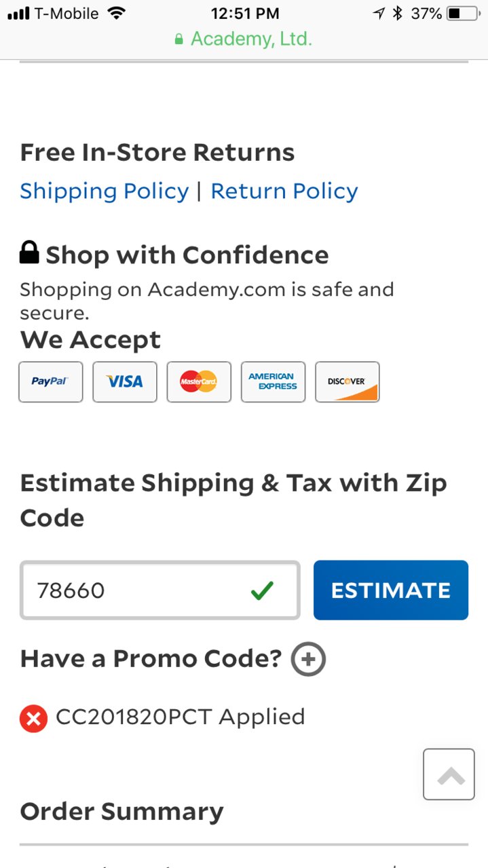Image resolution: width=488 pixels, height=868 pixels.
Task: Tap the green secure lock in URL bar
Action: pyautogui.click(x=179, y=39)
